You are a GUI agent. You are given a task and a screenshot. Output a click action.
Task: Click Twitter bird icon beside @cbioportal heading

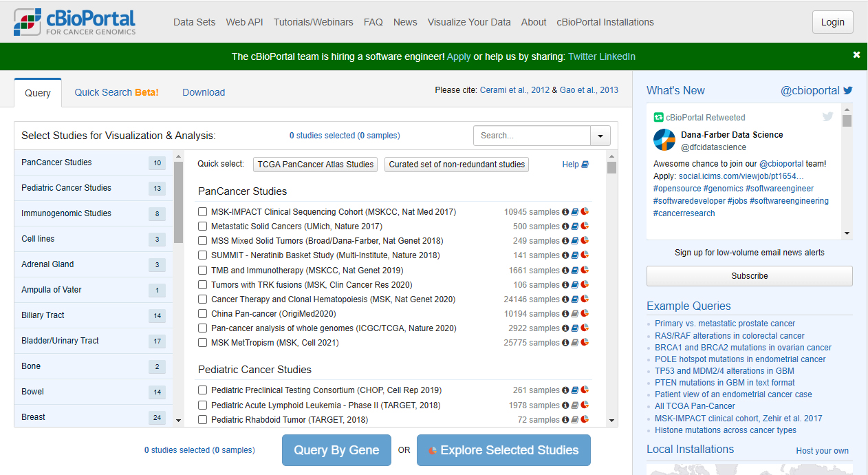847,90
